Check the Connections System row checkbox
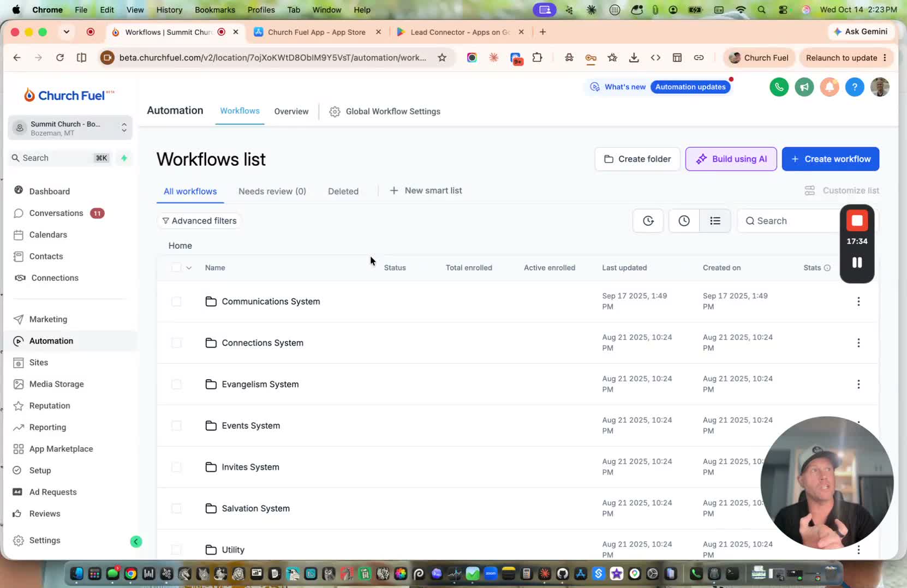The image size is (907, 588). 176,343
